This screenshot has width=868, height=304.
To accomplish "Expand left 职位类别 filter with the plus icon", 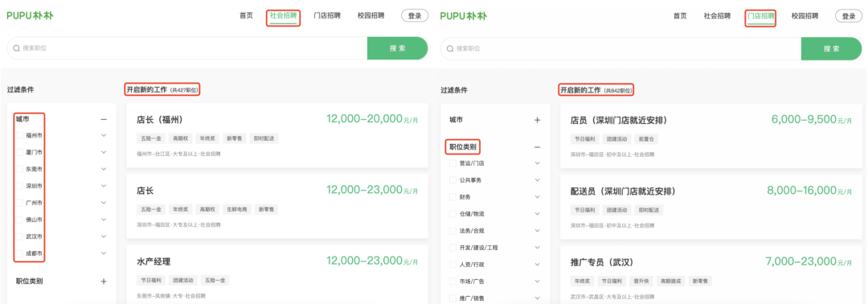I will 104,281.
